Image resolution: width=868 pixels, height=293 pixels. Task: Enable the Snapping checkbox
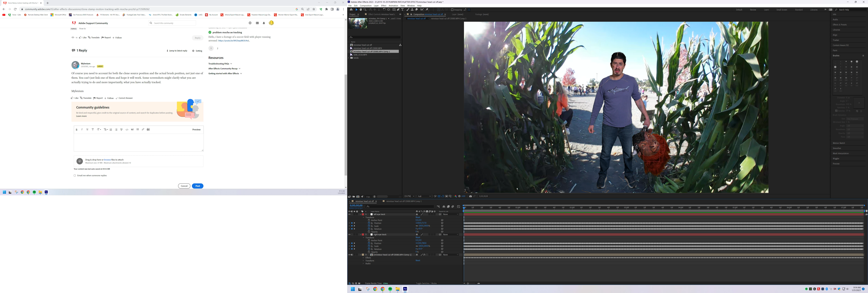[x=452, y=10]
